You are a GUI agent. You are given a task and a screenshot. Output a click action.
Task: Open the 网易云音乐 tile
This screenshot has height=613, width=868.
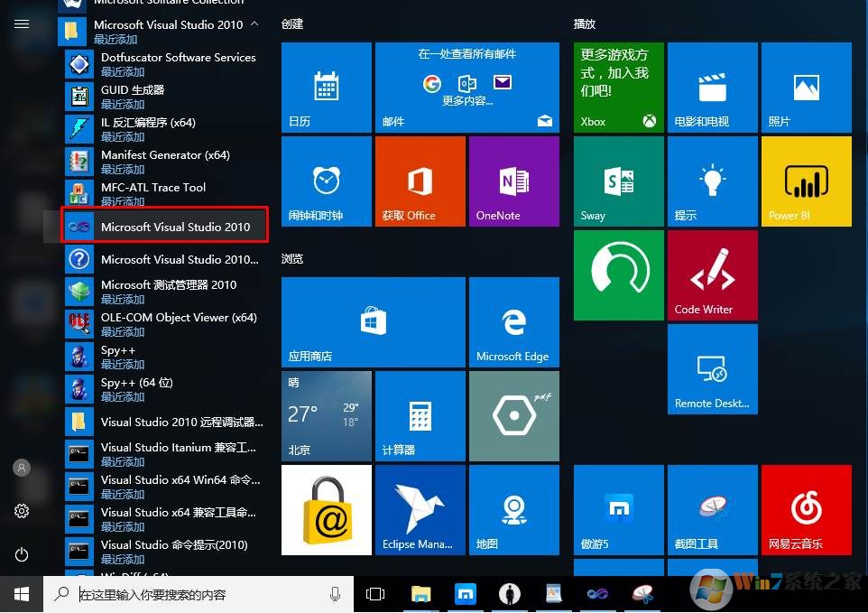click(x=806, y=509)
